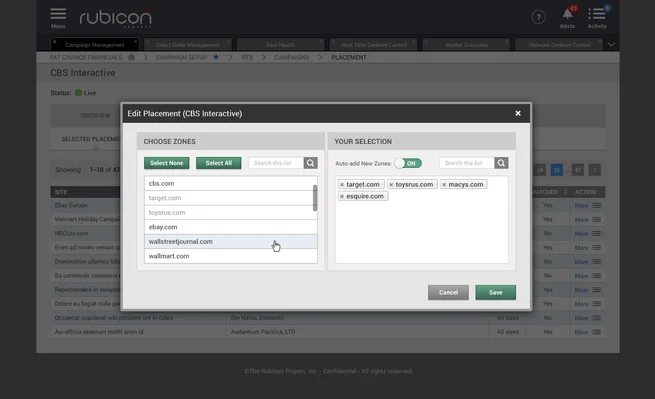
Task: Remove esquire.com from selection
Action: 342,196
